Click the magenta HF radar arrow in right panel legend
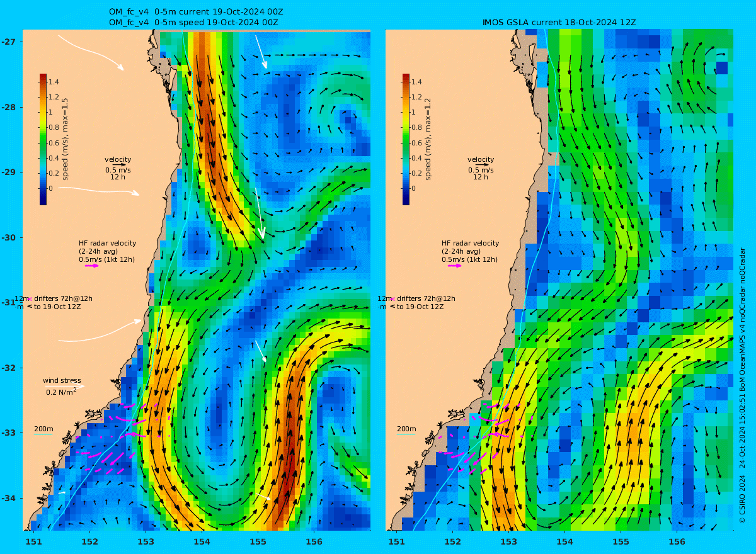The image size is (756, 554). [x=455, y=266]
